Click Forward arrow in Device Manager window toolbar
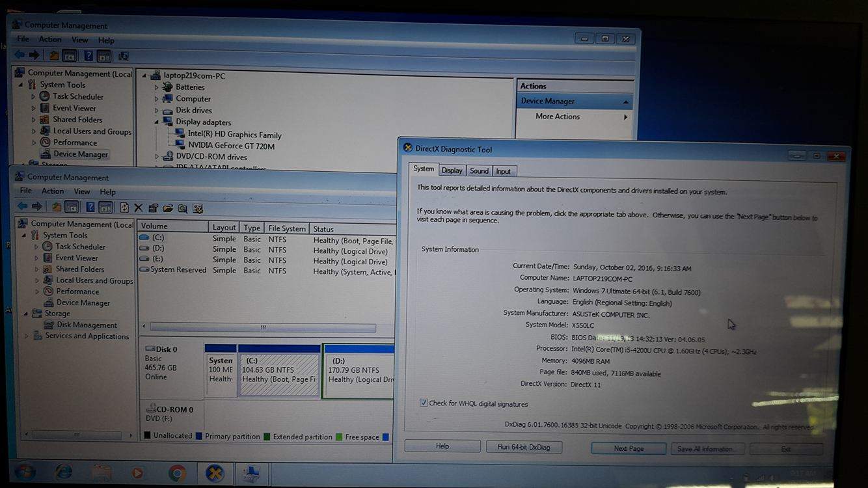The height and width of the screenshot is (488, 868). tap(34, 55)
